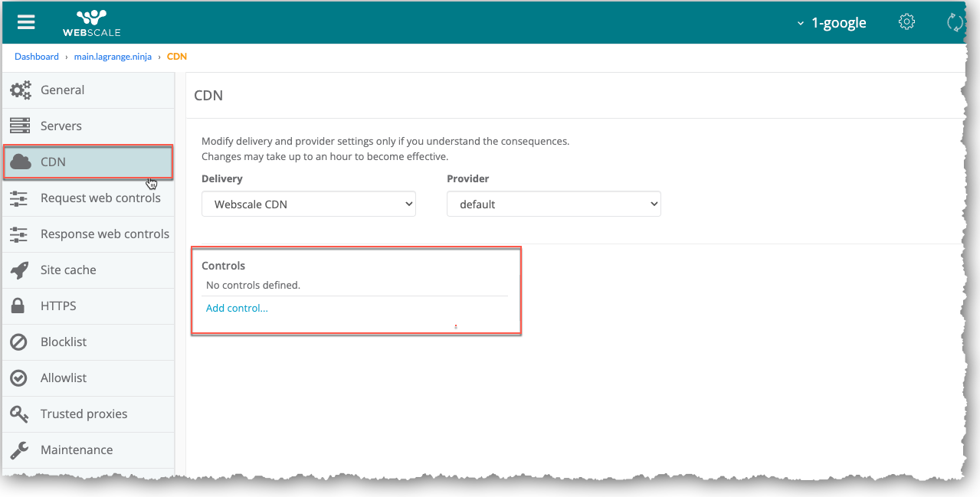Open the hamburger menu icon
This screenshot has width=980, height=497.
(26, 21)
